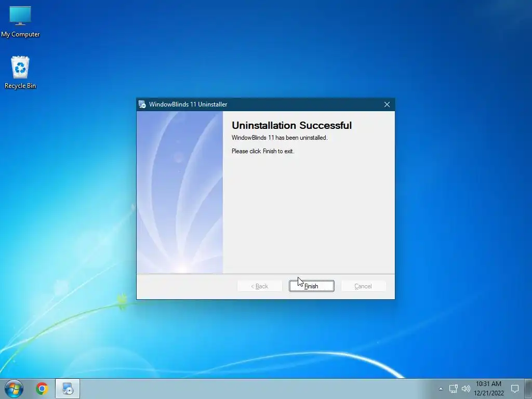The width and height of the screenshot is (532, 399).
Task: Click text 'WindowBlinds 11 has been uninstalled.'
Action: (x=280, y=138)
